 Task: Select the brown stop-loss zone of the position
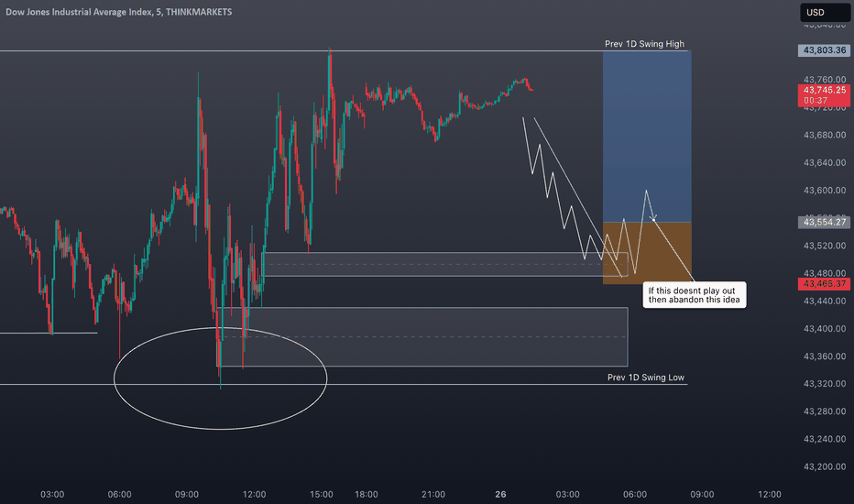tap(647, 253)
